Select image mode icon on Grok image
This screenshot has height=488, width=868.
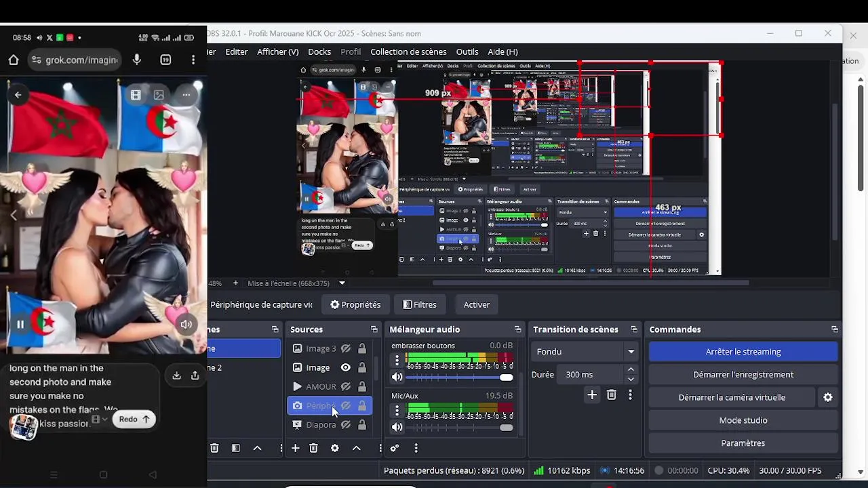(159, 95)
